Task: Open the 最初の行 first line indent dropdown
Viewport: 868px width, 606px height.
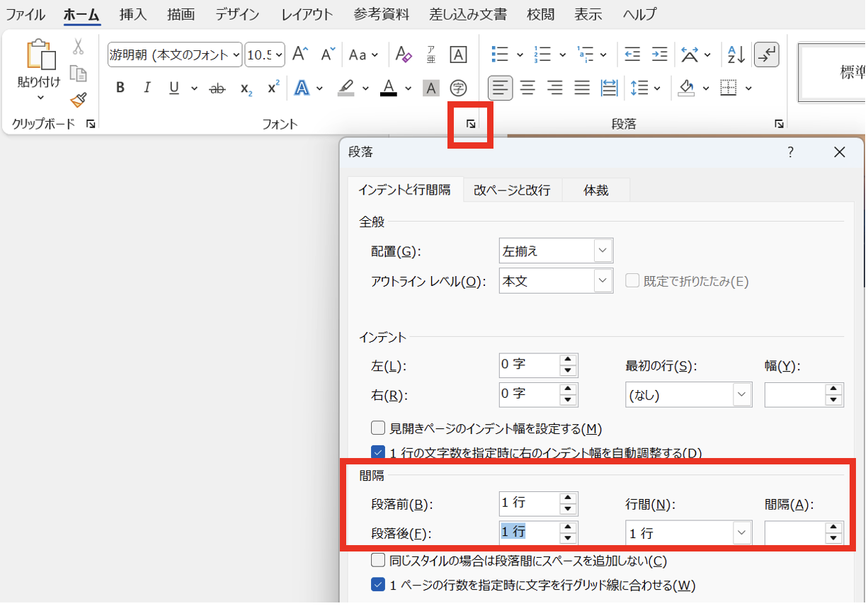Action: coord(741,395)
